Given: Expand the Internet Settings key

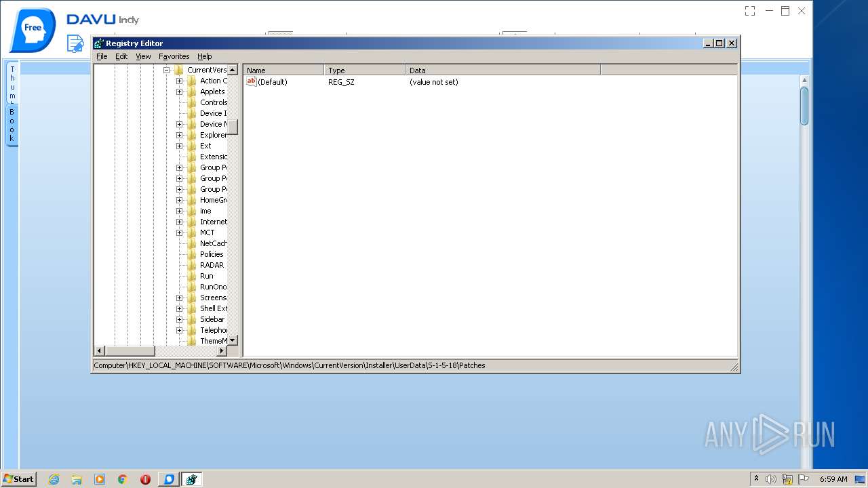Looking at the screenshot, I should point(179,222).
